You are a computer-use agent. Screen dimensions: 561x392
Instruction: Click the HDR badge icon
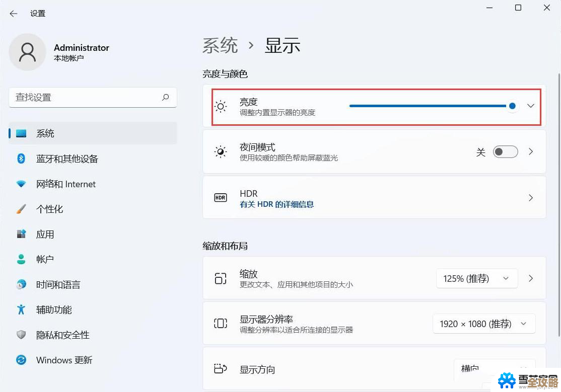220,197
